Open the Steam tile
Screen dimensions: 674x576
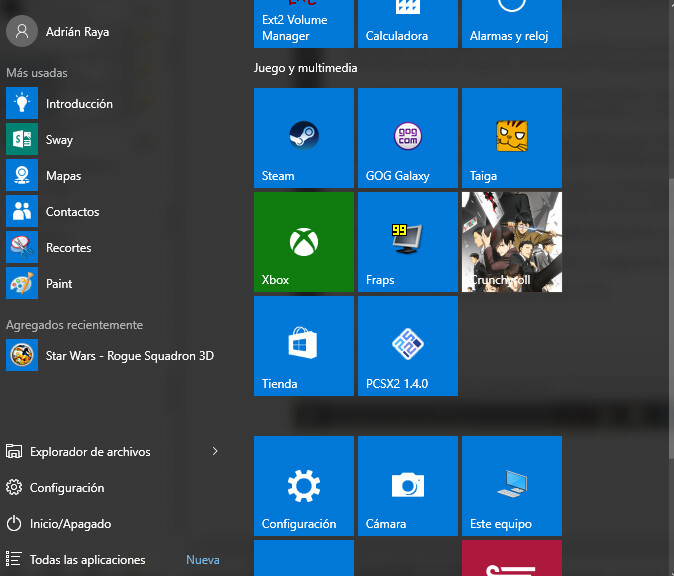click(303, 138)
